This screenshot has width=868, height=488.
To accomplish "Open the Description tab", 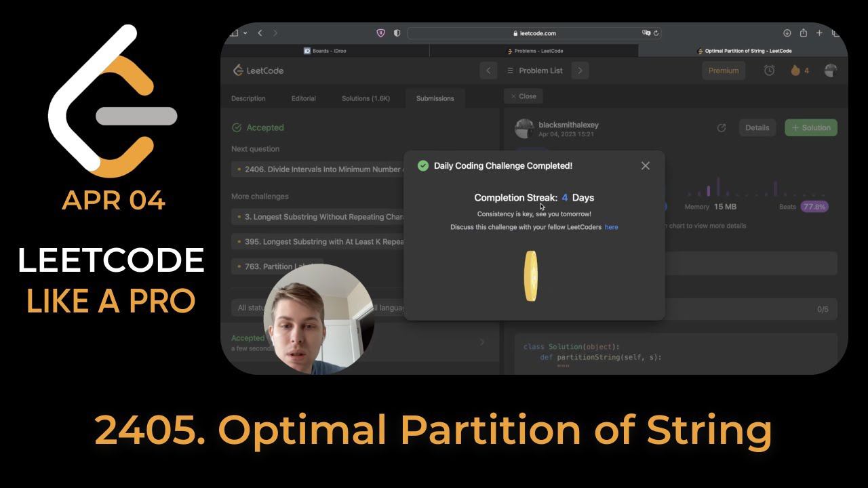I will coord(248,98).
